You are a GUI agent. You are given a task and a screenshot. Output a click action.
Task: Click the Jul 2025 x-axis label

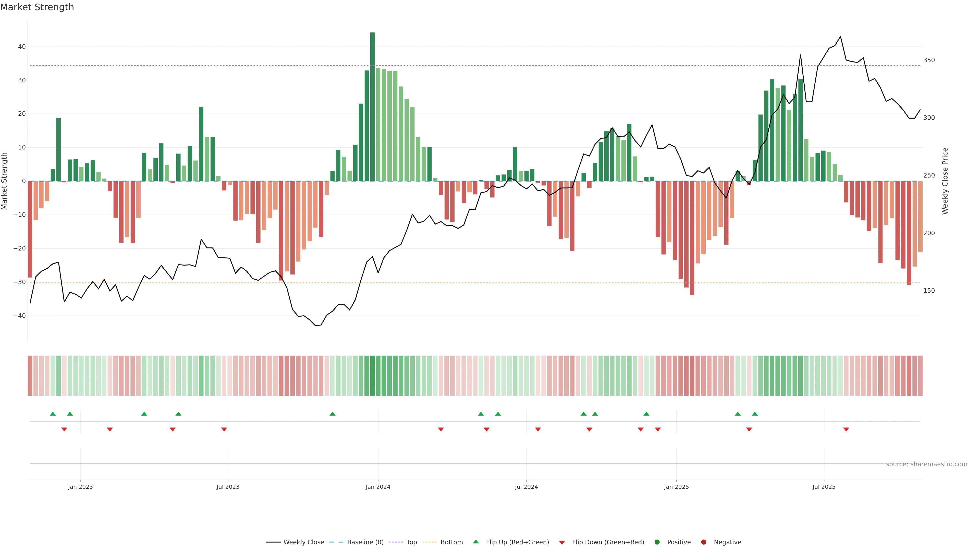click(x=824, y=487)
